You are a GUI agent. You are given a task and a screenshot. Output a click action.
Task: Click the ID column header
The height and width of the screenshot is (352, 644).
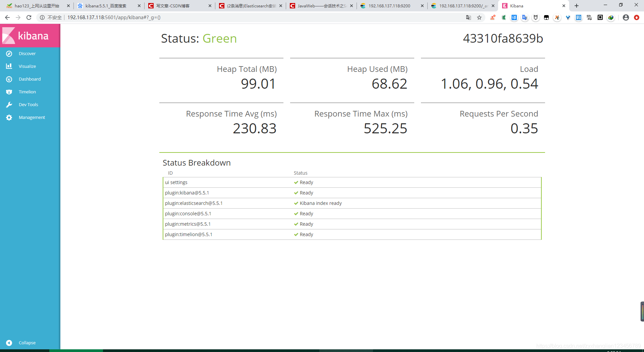tap(170, 173)
